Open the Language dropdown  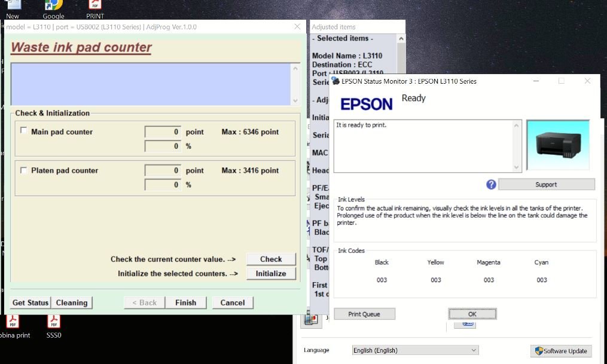point(415,350)
